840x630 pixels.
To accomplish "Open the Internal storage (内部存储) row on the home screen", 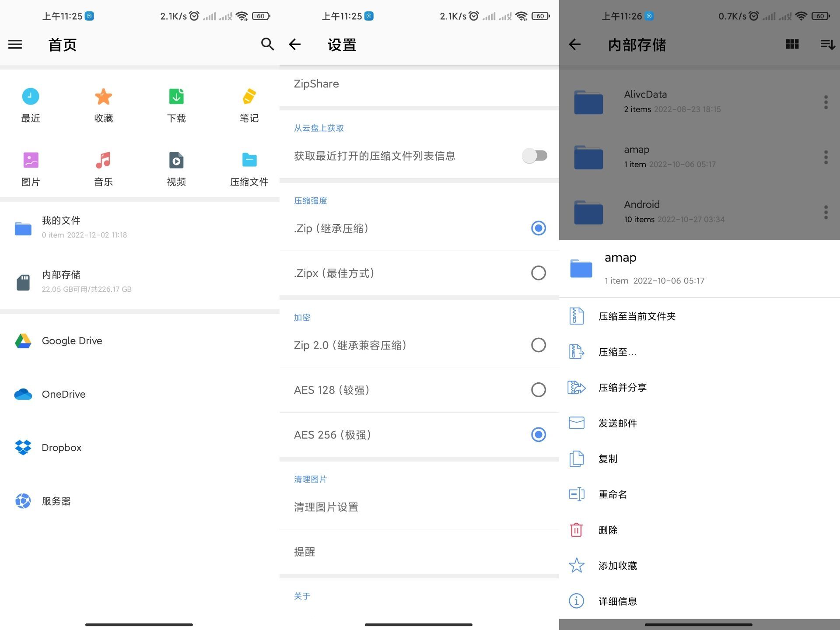I will (140, 282).
